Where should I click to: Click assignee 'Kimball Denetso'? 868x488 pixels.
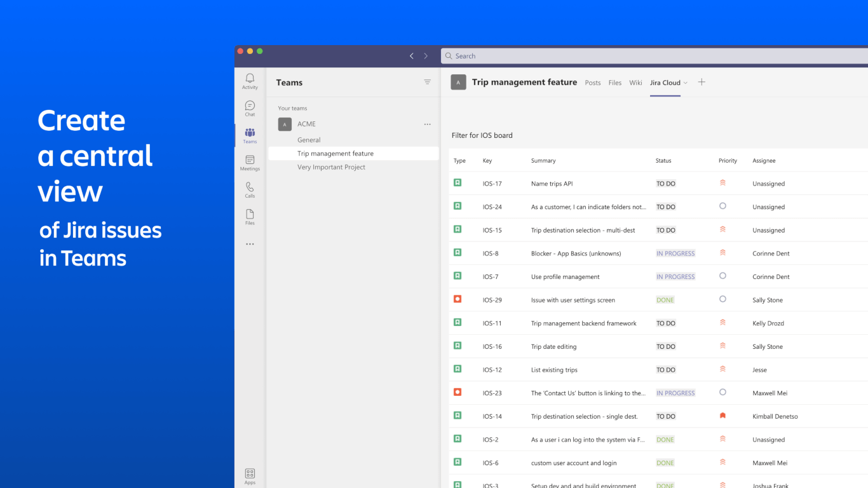click(x=775, y=417)
